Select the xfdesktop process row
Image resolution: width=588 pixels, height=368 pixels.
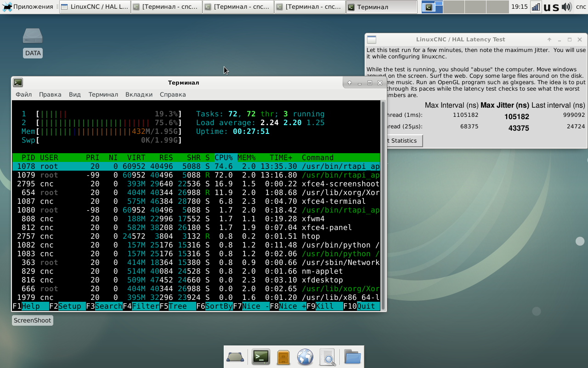(196, 280)
